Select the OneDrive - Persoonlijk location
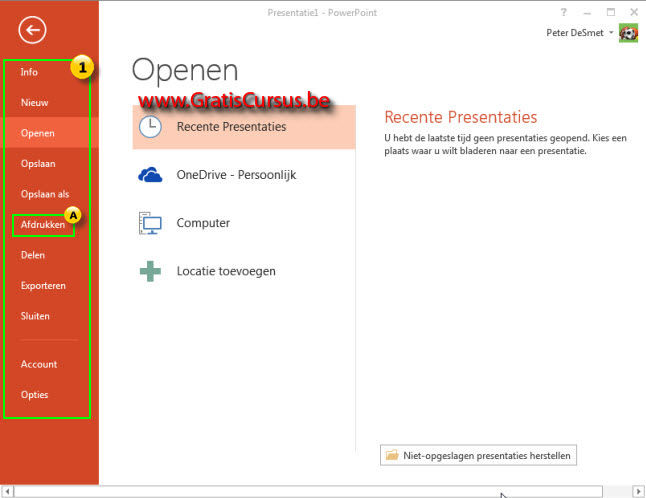646x498 pixels. [x=236, y=175]
